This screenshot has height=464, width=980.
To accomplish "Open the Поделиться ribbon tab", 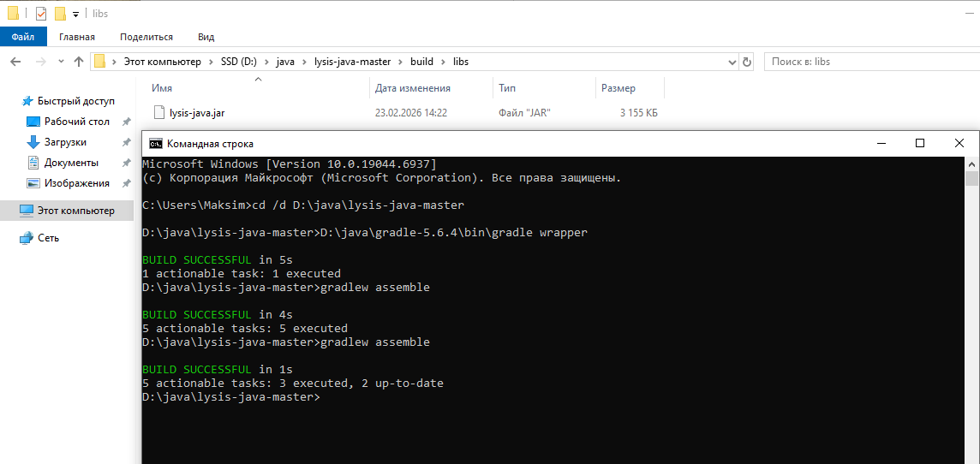I will coord(146,37).
